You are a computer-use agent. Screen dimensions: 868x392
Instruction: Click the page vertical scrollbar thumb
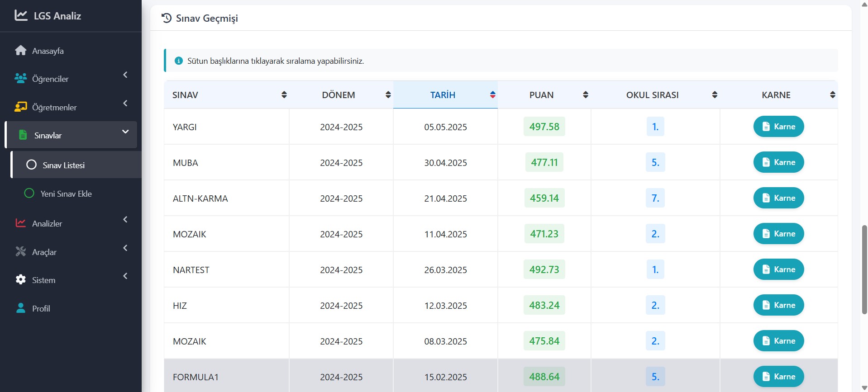(x=864, y=269)
